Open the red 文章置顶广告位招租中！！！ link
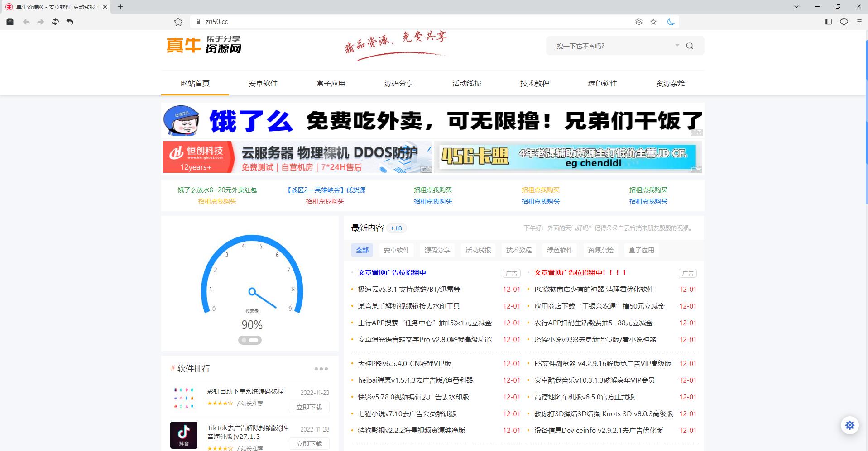Image resolution: width=868 pixels, height=451 pixels. (x=580, y=273)
